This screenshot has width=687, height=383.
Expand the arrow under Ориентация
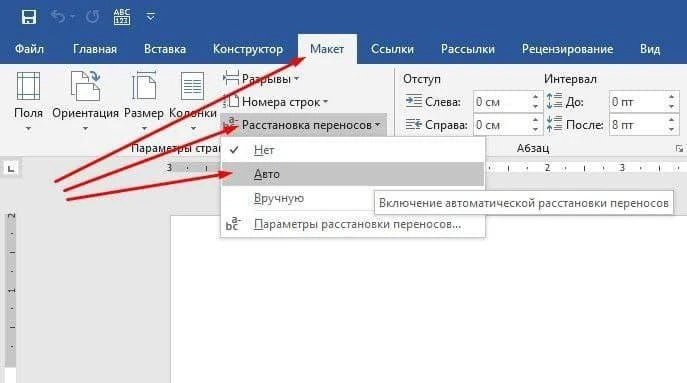point(85,128)
